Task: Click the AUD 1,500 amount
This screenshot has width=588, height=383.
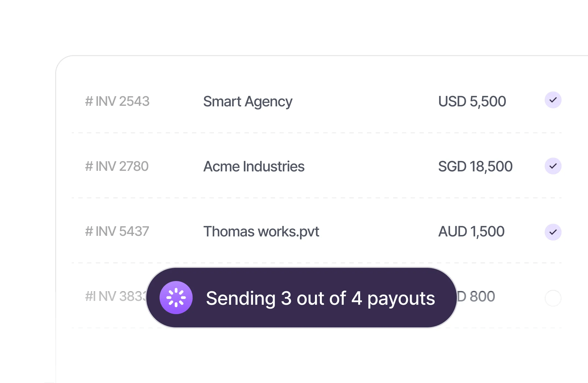Action: coord(471,231)
